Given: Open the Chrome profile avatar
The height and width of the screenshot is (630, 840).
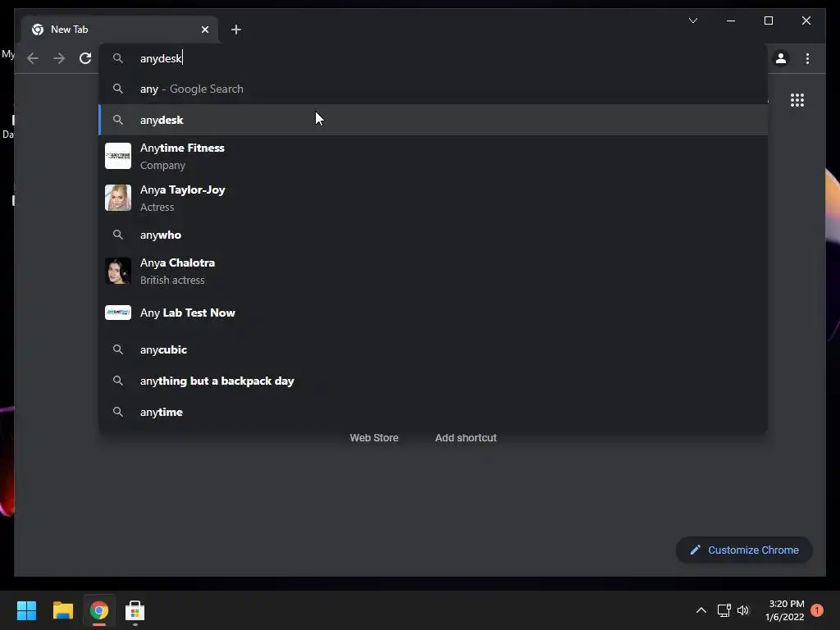Looking at the screenshot, I should [x=781, y=58].
